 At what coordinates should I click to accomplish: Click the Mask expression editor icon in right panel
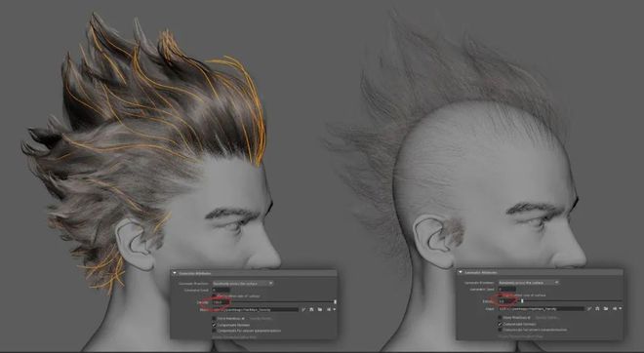tap(615, 308)
